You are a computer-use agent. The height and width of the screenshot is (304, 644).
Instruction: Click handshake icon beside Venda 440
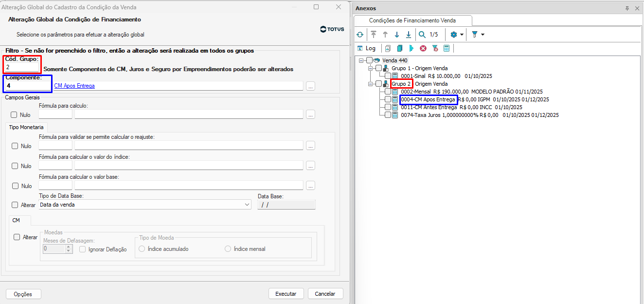point(377,60)
